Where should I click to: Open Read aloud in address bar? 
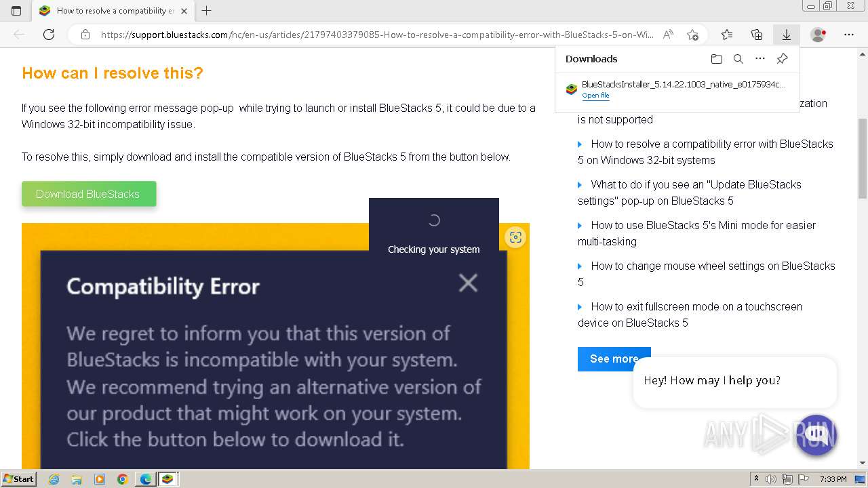tap(668, 35)
